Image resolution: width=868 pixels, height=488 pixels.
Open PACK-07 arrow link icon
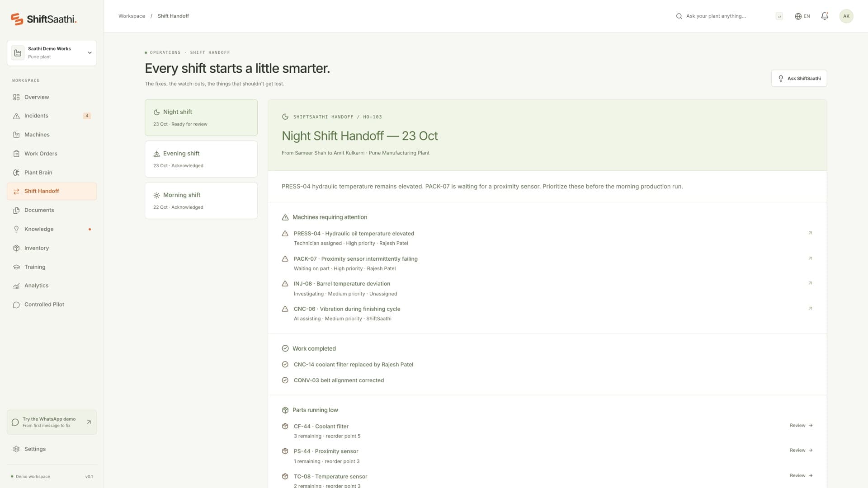(x=810, y=258)
